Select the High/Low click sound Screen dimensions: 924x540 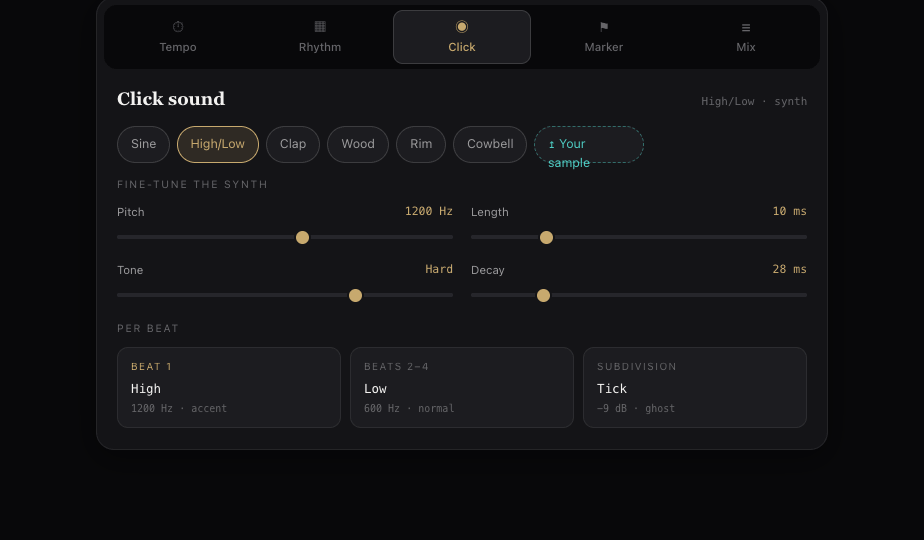218,144
